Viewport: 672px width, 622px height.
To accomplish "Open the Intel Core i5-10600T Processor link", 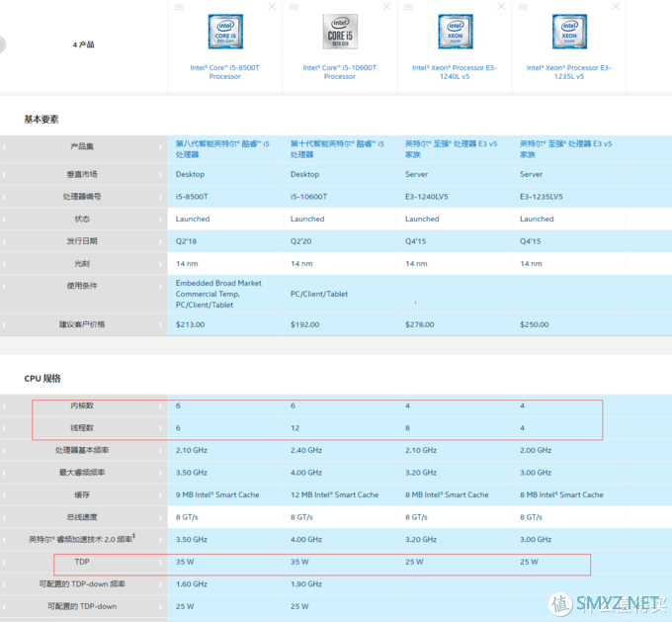I will pyautogui.click(x=340, y=72).
